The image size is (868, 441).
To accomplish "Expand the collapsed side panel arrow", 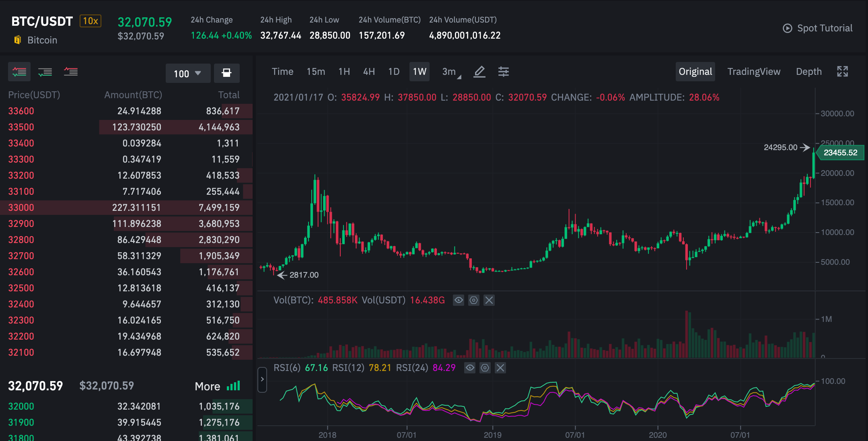I will [262, 379].
